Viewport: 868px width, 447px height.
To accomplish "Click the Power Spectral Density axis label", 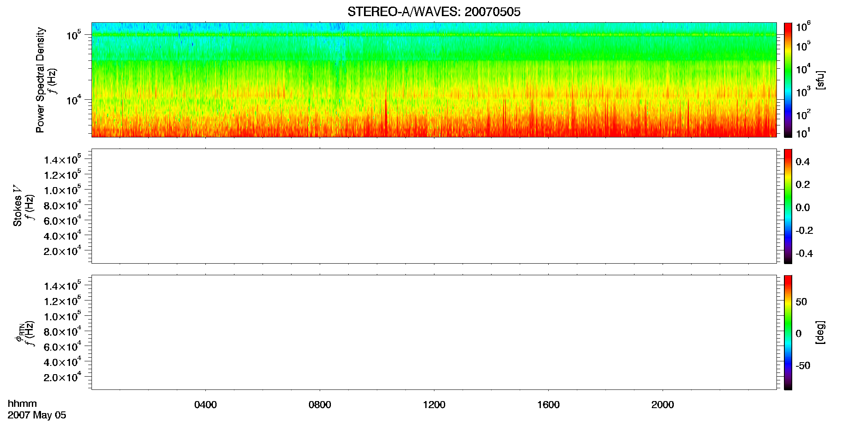I will pyautogui.click(x=40, y=80).
